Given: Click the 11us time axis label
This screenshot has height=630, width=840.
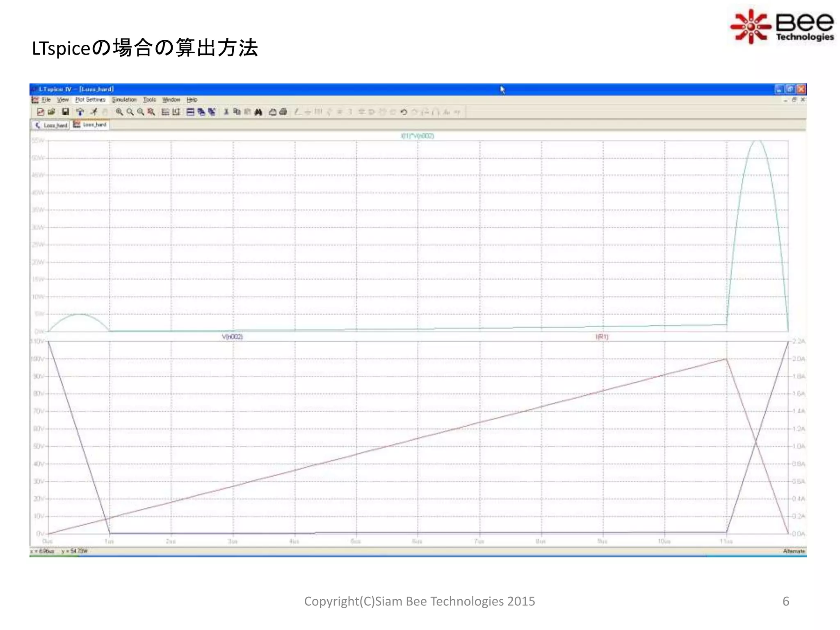Looking at the screenshot, I should coord(726,541).
